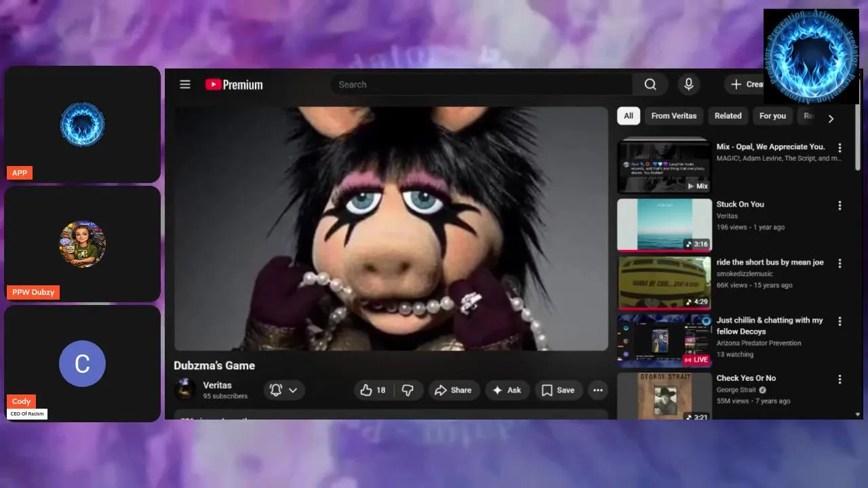Open Check Yes Or No thumbnail
This screenshot has width=868, height=488.
click(665, 396)
